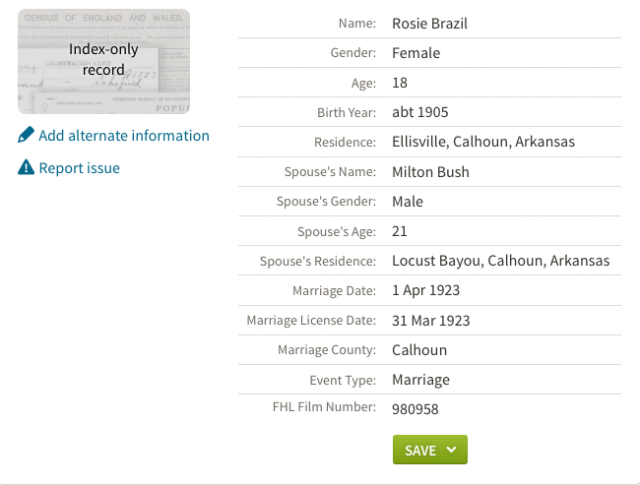The height and width of the screenshot is (485, 640).
Task: Open the Report issue link
Action: (x=79, y=168)
